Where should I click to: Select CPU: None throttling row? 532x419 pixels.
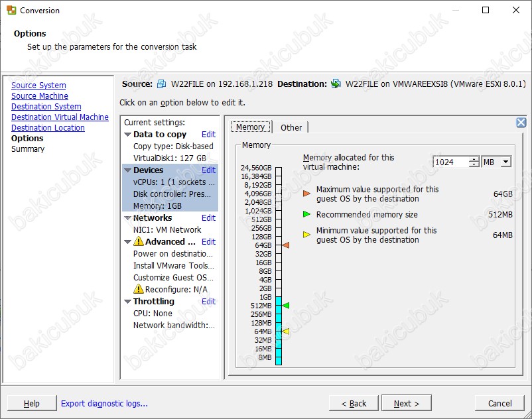coord(170,313)
